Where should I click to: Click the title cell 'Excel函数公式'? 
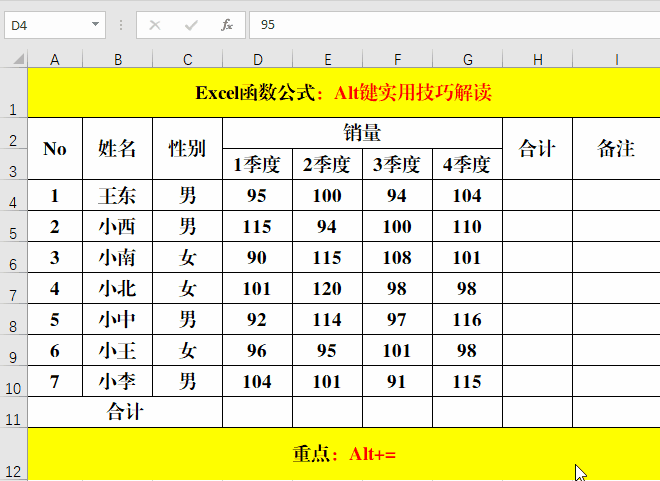tap(343, 93)
